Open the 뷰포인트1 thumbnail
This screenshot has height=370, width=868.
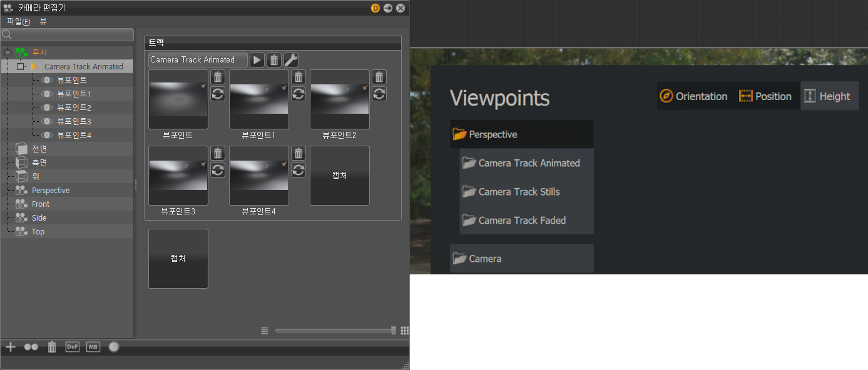[x=259, y=99]
